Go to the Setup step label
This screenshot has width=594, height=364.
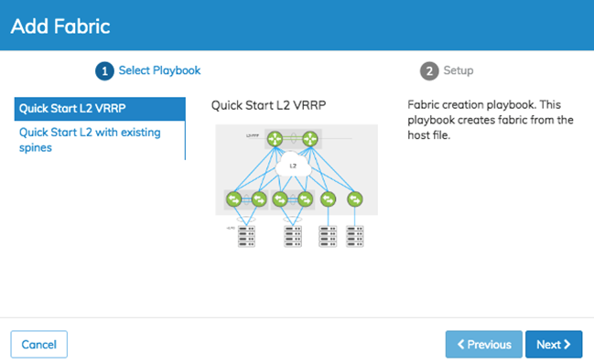[x=459, y=70]
